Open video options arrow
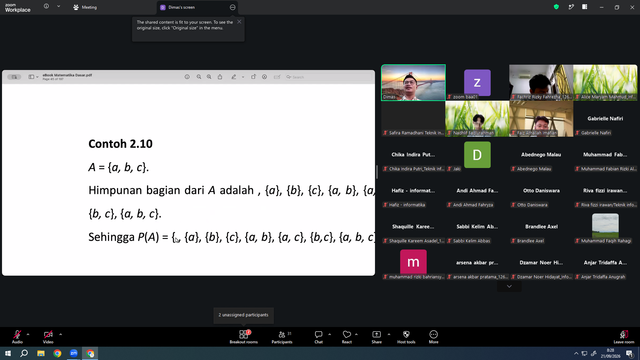The width and height of the screenshot is (640, 360). (60, 334)
